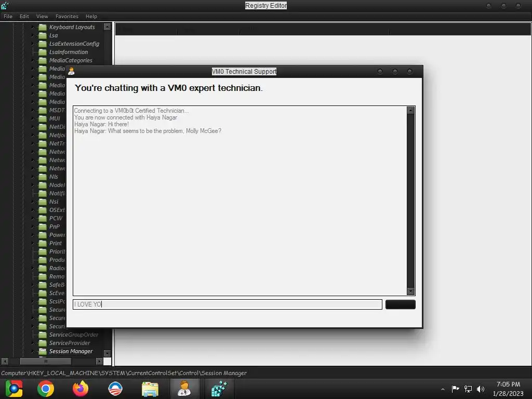Click the chat log scroll down arrow
The height and width of the screenshot is (399, 532).
(x=410, y=291)
